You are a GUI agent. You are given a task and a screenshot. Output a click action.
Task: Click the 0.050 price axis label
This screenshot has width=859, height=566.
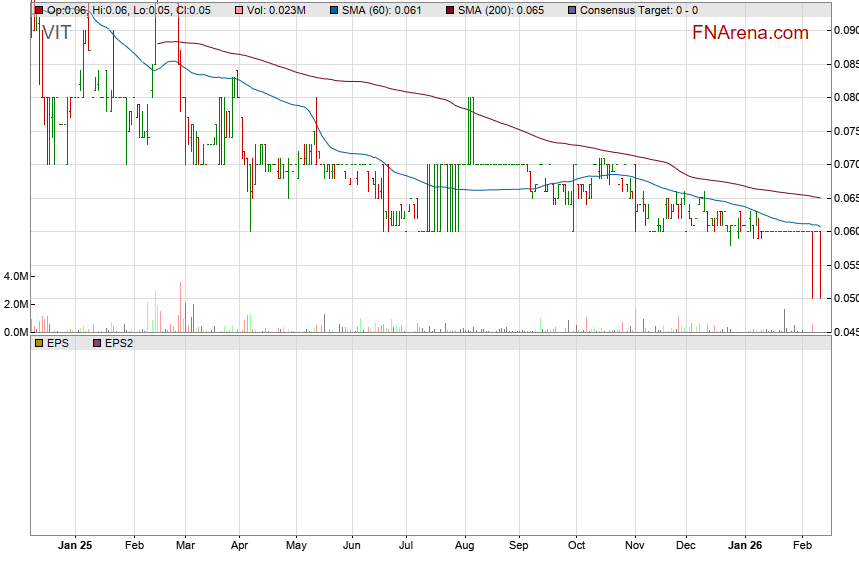[x=845, y=298]
